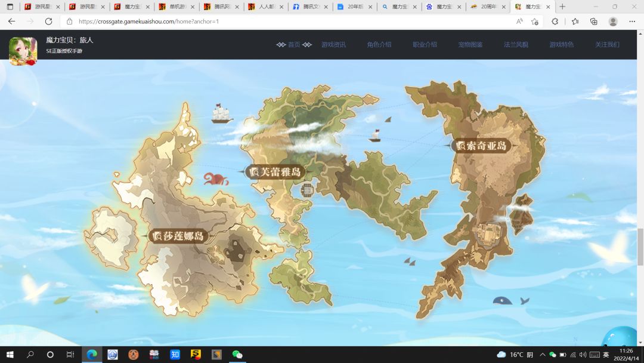This screenshot has height=363, width=644.
Task: View site information lock icon
Action: (x=69, y=21)
